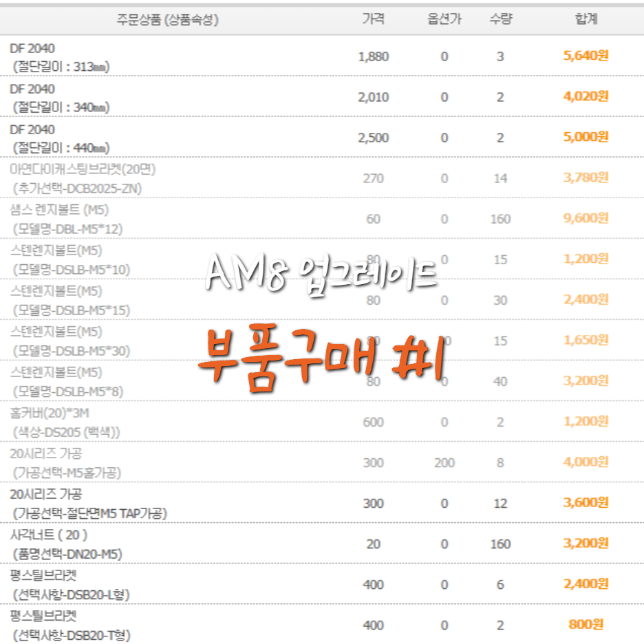This screenshot has height=644, width=644.
Task: Click the total 9,600원
Action: pyautogui.click(x=586, y=218)
